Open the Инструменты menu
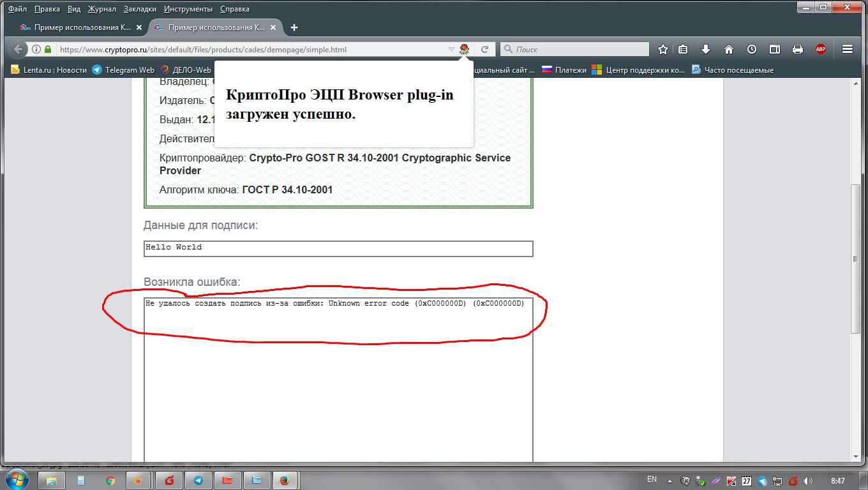Viewport: 868px width, 490px height. [x=188, y=9]
